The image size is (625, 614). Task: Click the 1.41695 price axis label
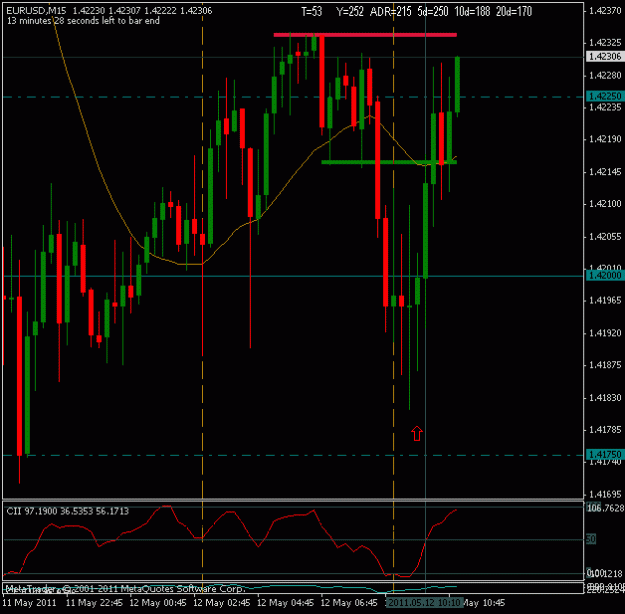pyautogui.click(x=605, y=494)
